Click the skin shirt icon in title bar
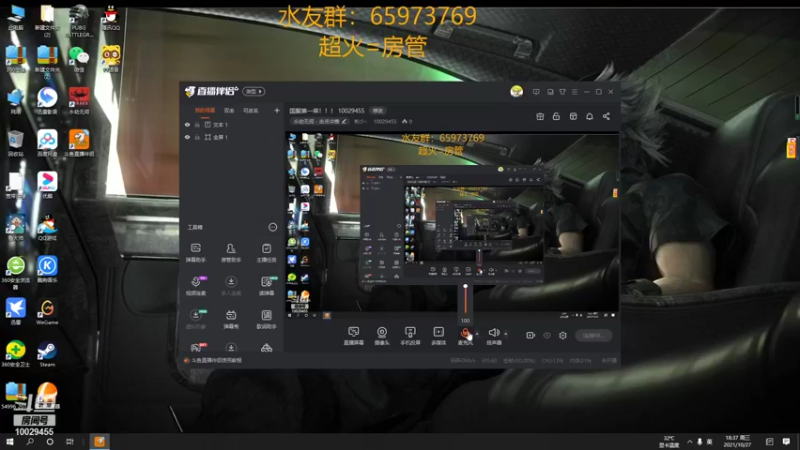The width and height of the screenshot is (800, 450). [562, 92]
